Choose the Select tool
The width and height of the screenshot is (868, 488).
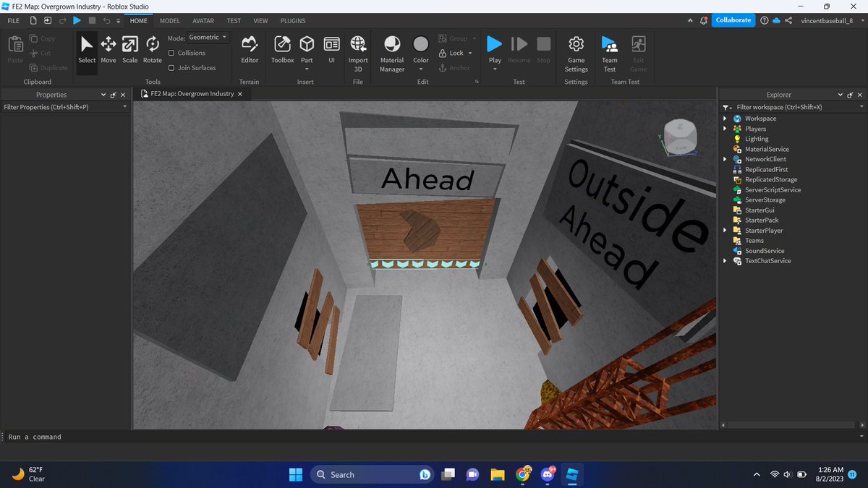coord(87,50)
